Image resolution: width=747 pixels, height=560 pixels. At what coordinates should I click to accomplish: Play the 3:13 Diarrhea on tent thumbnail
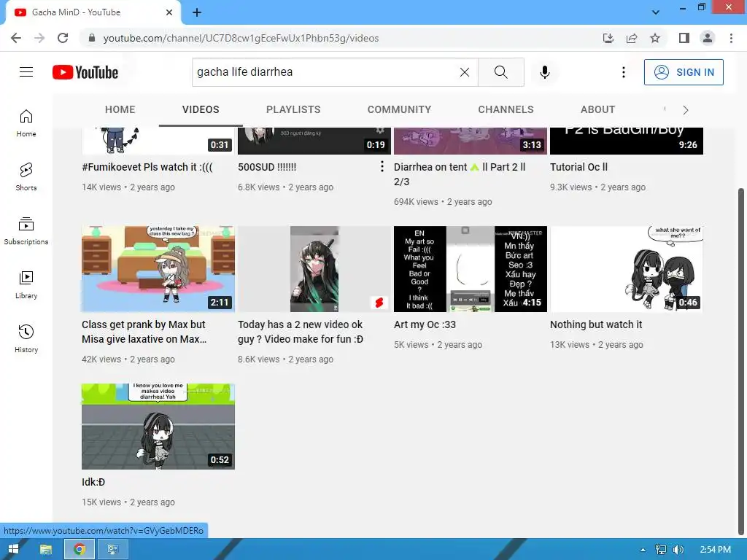point(471,141)
